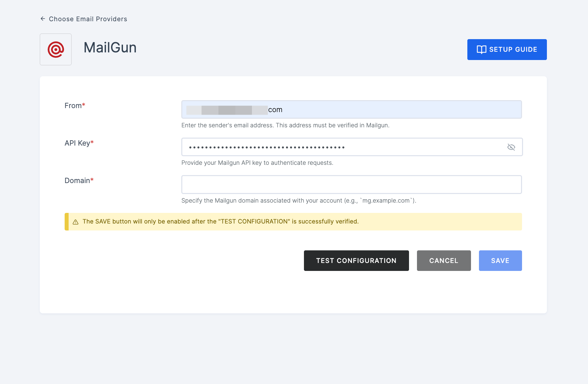Click the MailGun logo icon
Viewport: 588px width, 384px height.
coord(56,49)
